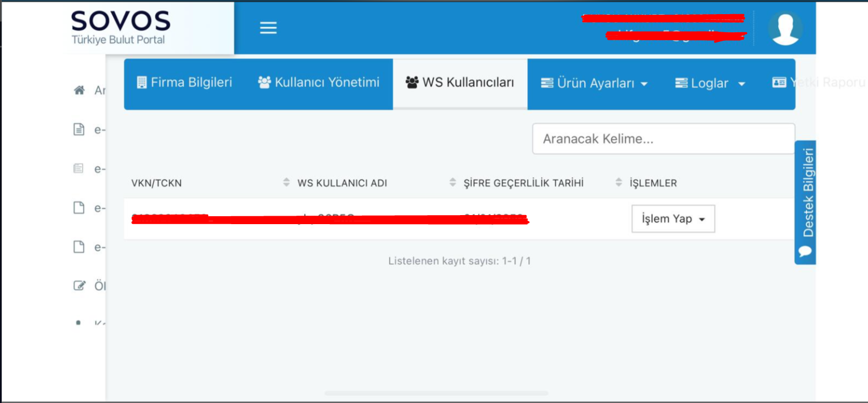The image size is (868, 403).
Task: Click the user avatar profile icon
Action: [x=785, y=28]
